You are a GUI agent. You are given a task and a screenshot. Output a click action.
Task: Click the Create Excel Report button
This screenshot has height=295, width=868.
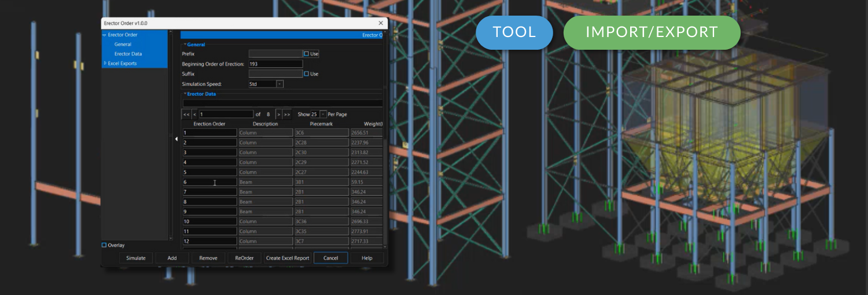[288, 258]
